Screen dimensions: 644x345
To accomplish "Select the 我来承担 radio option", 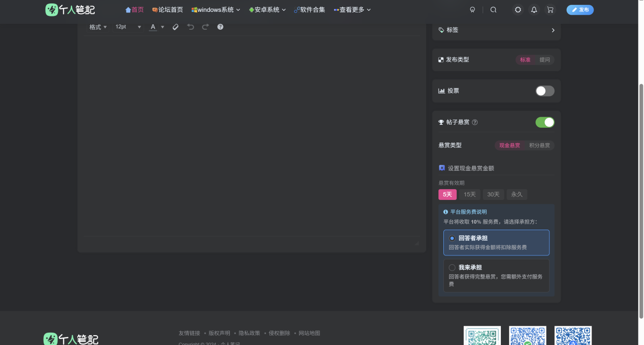I will click(x=452, y=267).
